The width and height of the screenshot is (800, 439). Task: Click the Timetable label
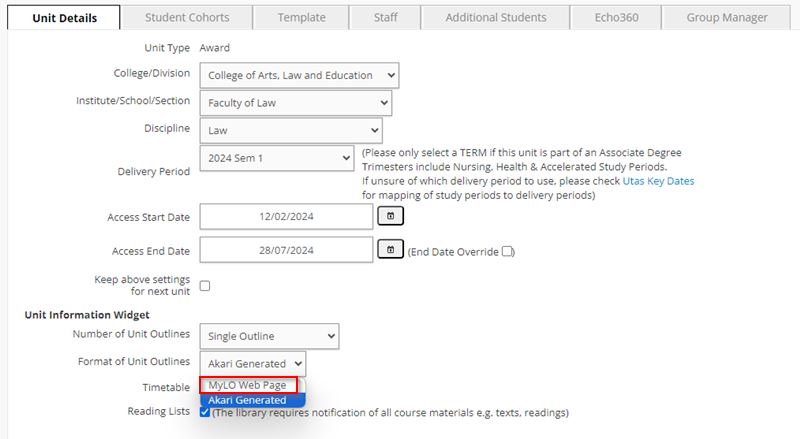click(166, 387)
